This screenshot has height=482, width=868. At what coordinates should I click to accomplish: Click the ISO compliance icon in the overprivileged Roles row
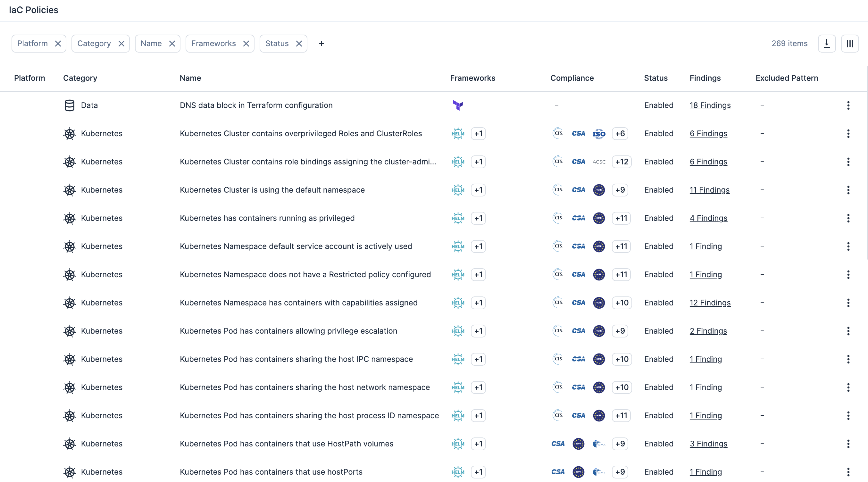[599, 134]
